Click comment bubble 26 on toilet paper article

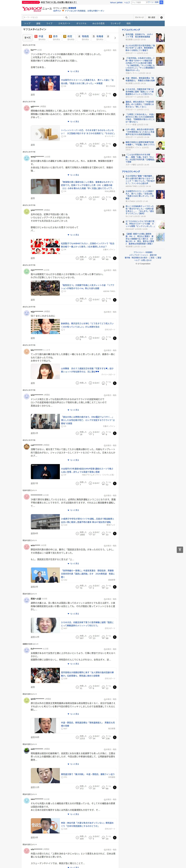pyautogui.click(x=63, y=136)
